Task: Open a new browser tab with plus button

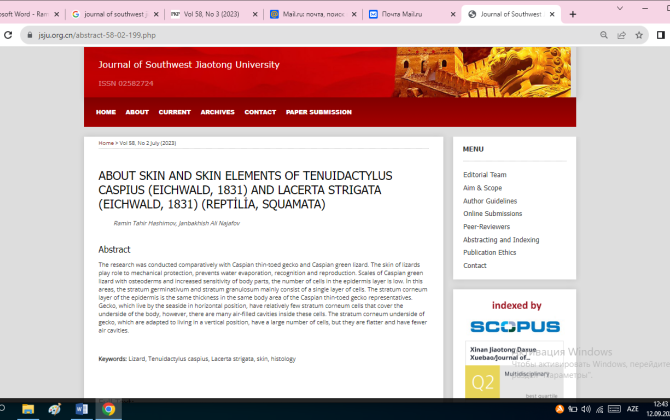Action: [x=573, y=14]
